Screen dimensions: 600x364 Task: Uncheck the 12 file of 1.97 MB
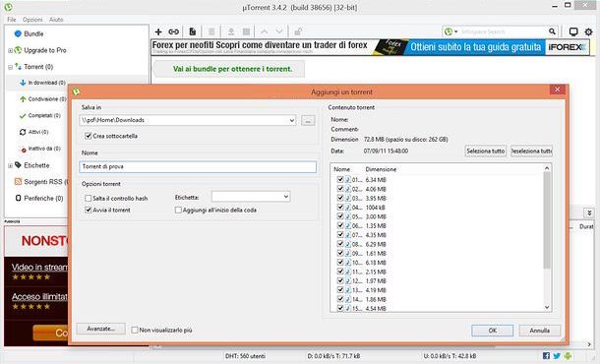click(x=339, y=280)
